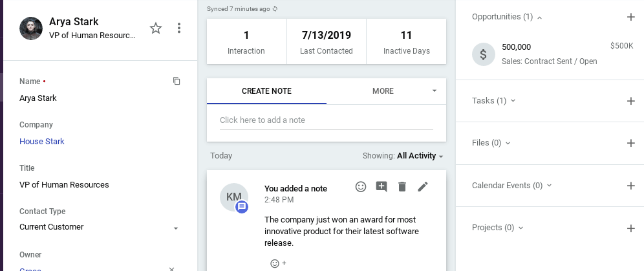The height and width of the screenshot is (271, 644).
Task: Click the Today activity heading
Action: click(221, 156)
